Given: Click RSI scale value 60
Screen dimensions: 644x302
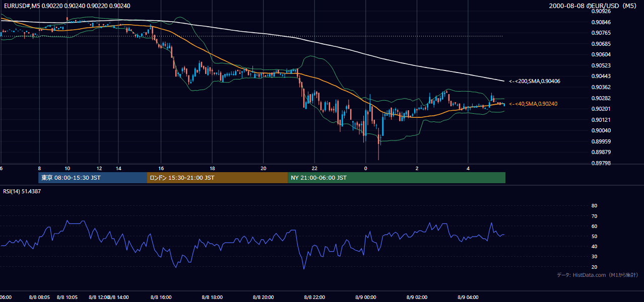Looking at the screenshot, I should (x=594, y=226).
